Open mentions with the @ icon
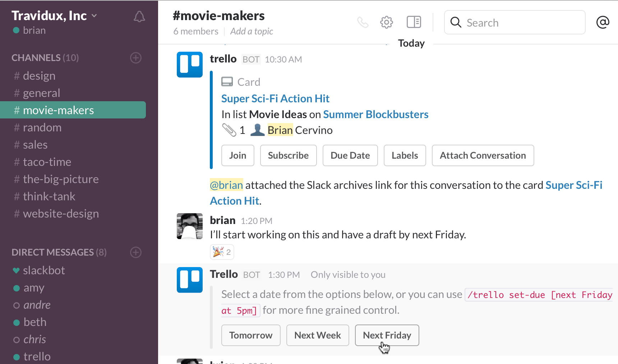Viewport: 618px width, 364px height. pos(603,22)
